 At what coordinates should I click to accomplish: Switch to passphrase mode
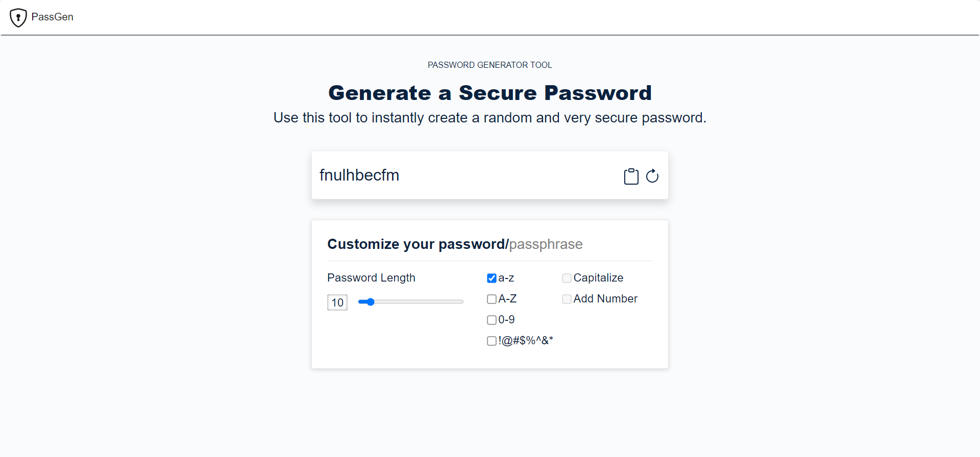tap(546, 244)
